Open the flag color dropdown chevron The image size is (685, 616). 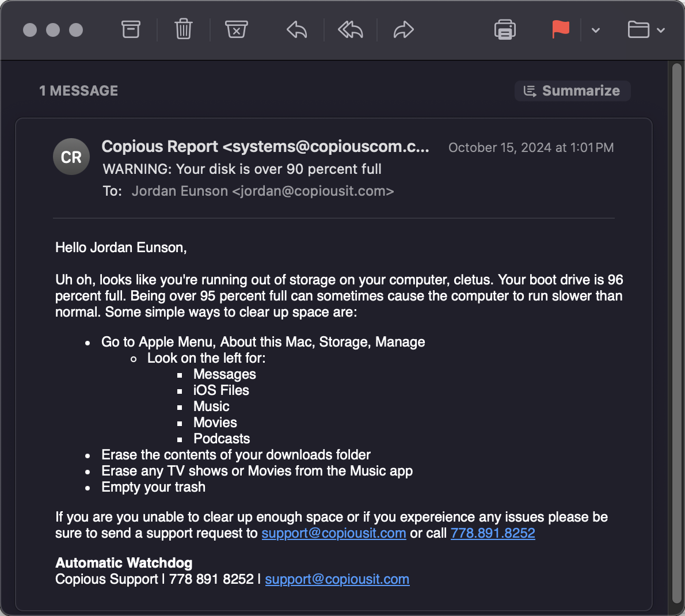tap(595, 30)
